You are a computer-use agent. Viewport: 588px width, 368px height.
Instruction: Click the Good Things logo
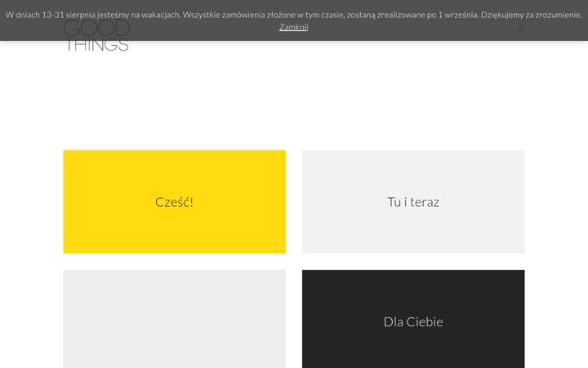(x=96, y=36)
